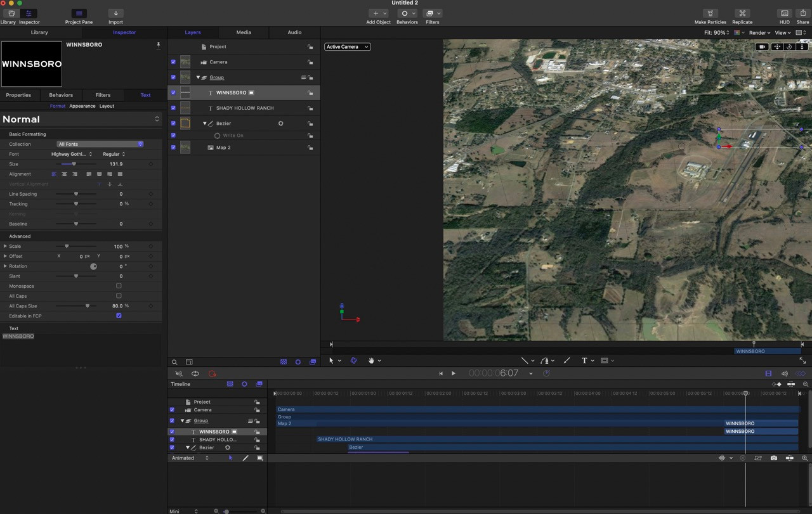812x514 pixels.
Task: Click the Layout text pane button
Action: tap(107, 106)
